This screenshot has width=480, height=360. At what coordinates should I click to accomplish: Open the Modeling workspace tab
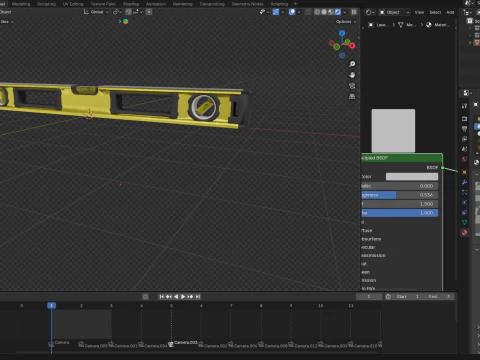pyautogui.click(x=21, y=4)
